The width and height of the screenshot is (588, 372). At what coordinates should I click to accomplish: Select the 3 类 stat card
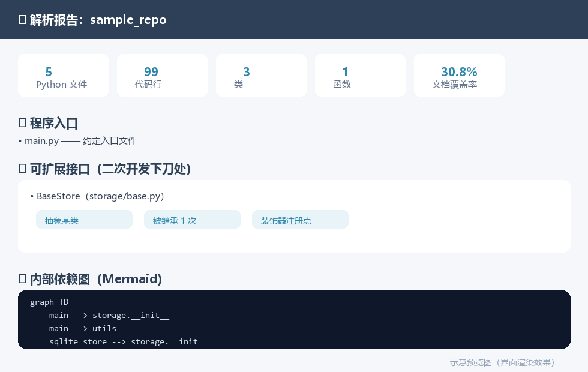coord(262,76)
